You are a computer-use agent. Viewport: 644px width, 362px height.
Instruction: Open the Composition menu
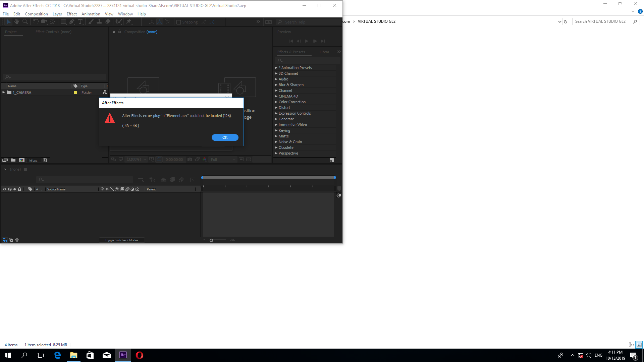[x=36, y=14]
